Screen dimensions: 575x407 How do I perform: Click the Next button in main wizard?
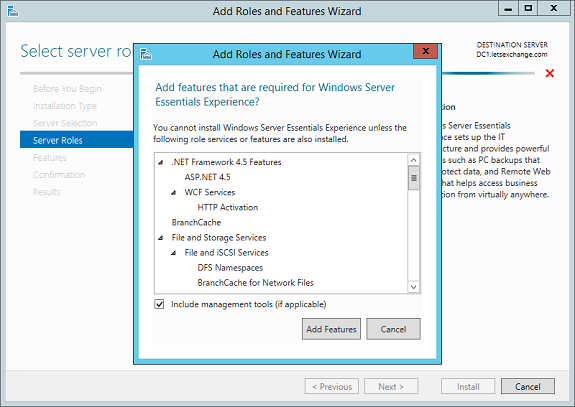(x=391, y=386)
